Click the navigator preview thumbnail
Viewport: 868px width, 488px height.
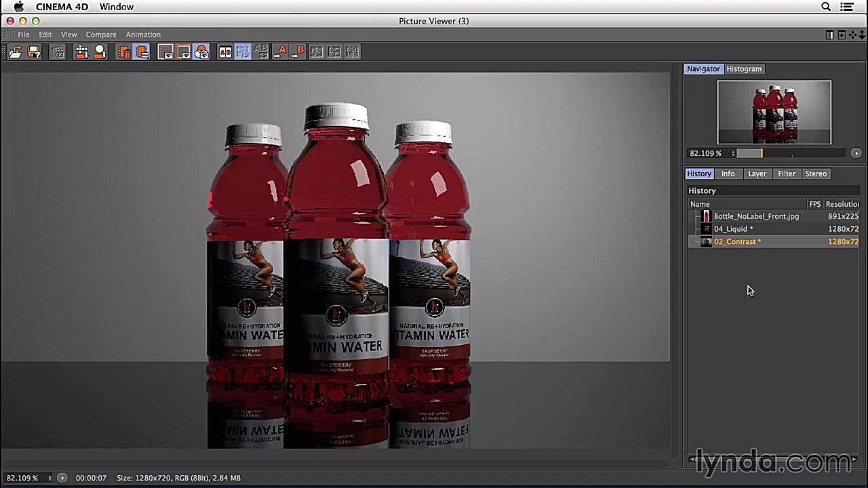774,113
